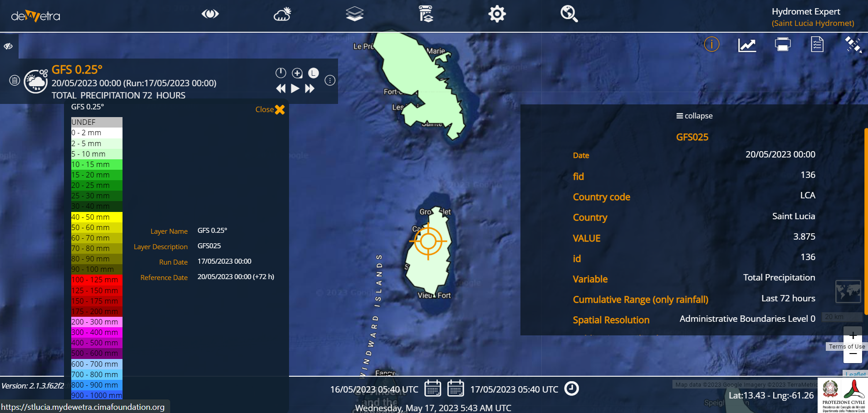This screenshot has height=413, width=868.
Task: Click the clock icon in the time bar
Action: point(571,388)
